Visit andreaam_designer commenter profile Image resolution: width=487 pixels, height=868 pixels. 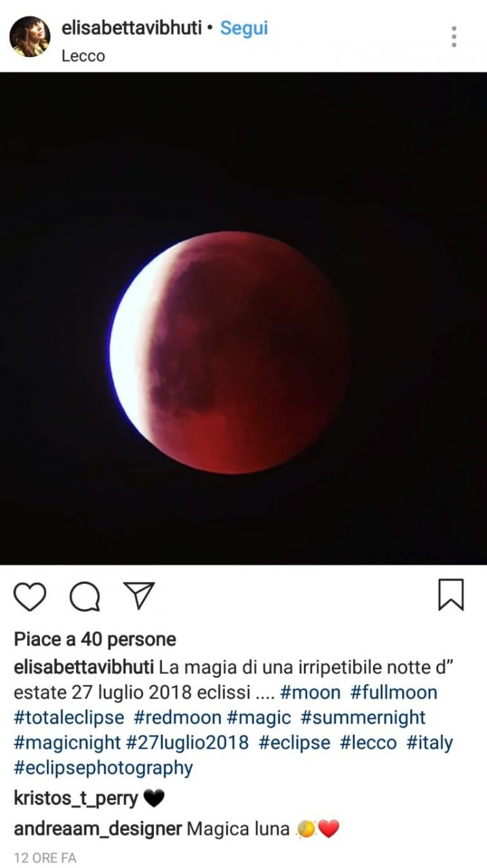[x=98, y=828]
